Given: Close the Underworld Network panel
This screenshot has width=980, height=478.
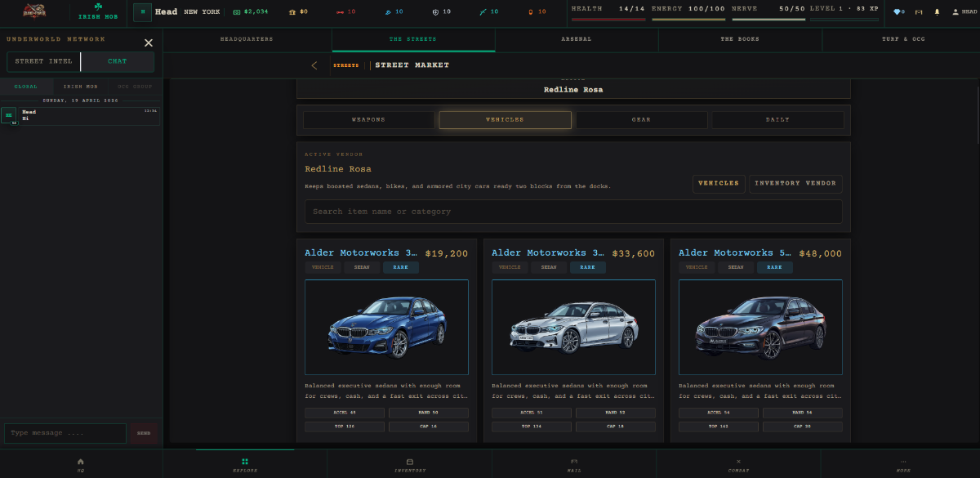Looking at the screenshot, I should tap(148, 42).
